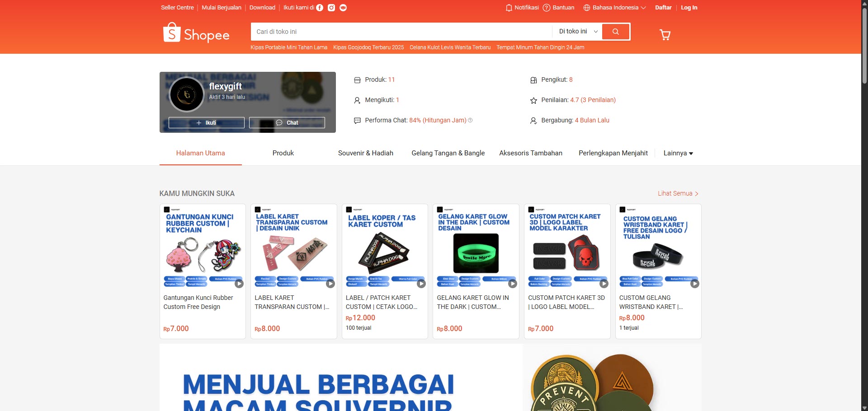Follow the shop with Ikuti button
This screenshot has width=868, height=411.
point(207,123)
